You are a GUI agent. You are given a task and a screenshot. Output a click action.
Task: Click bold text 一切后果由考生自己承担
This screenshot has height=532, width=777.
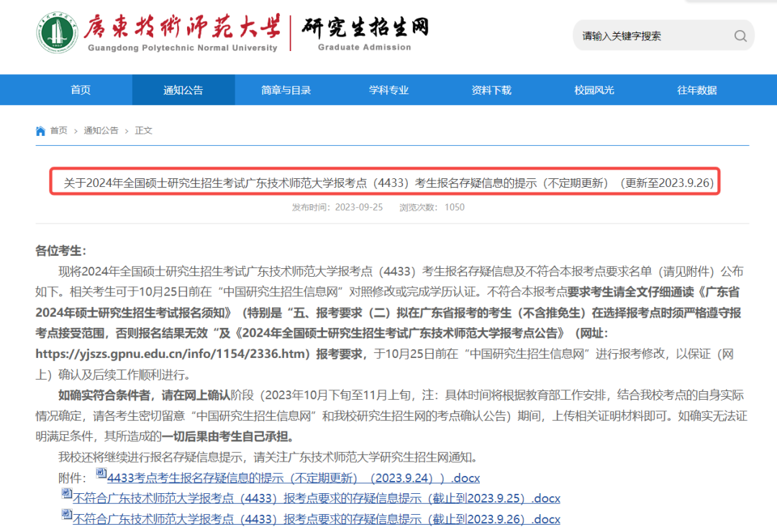point(224,436)
